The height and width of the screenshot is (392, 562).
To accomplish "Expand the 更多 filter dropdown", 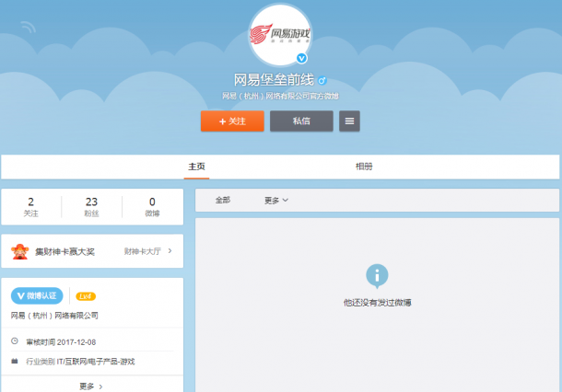I will pyautogui.click(x=276, y=201).
